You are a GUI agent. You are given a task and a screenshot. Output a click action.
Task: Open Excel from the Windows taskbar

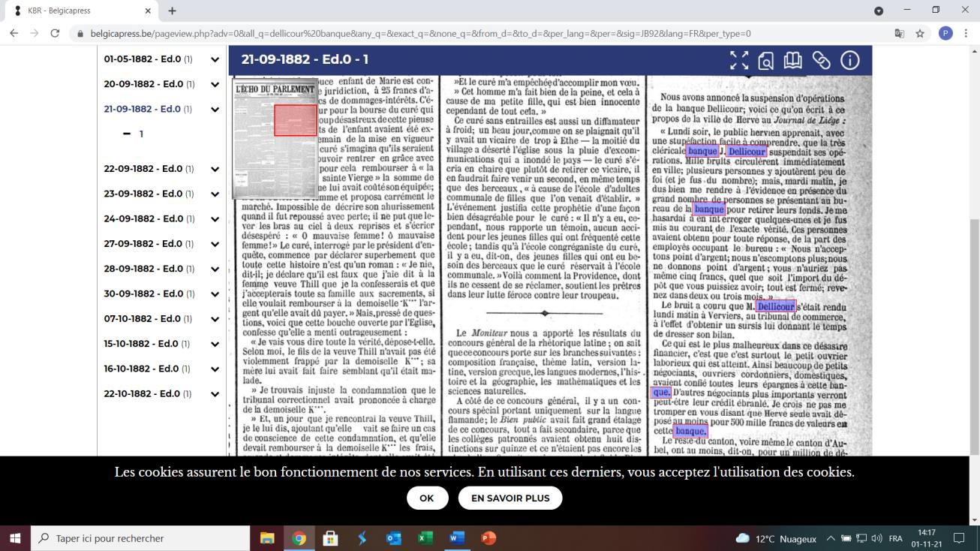425,538
